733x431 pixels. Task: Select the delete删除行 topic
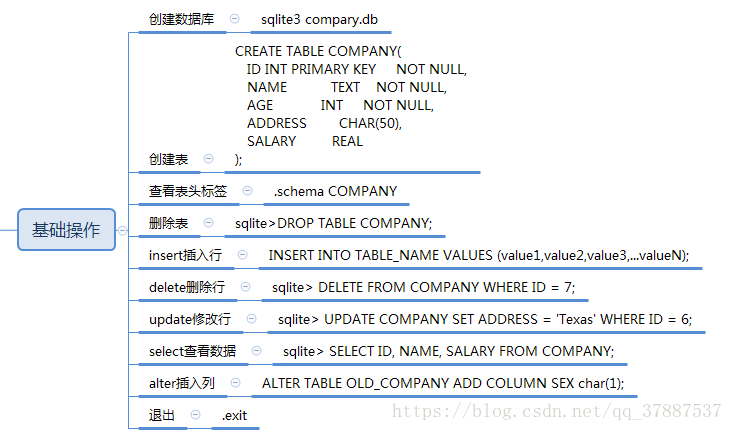click(x=187, y=287)
